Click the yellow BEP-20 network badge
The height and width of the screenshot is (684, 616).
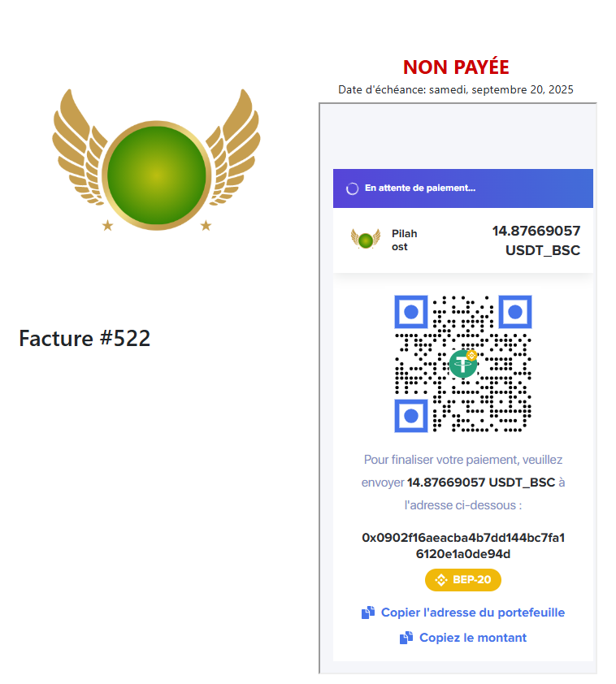click(463, 580)
